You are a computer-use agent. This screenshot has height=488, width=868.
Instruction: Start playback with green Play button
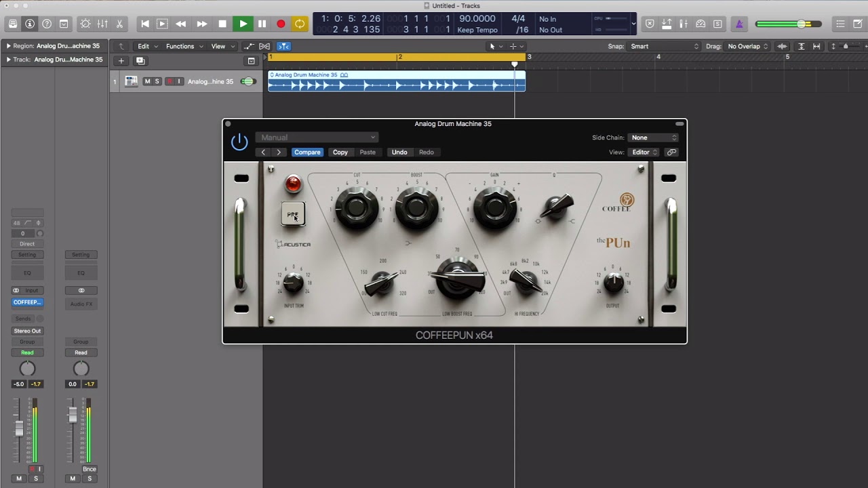pyautogui.click(x=243, y=24)
